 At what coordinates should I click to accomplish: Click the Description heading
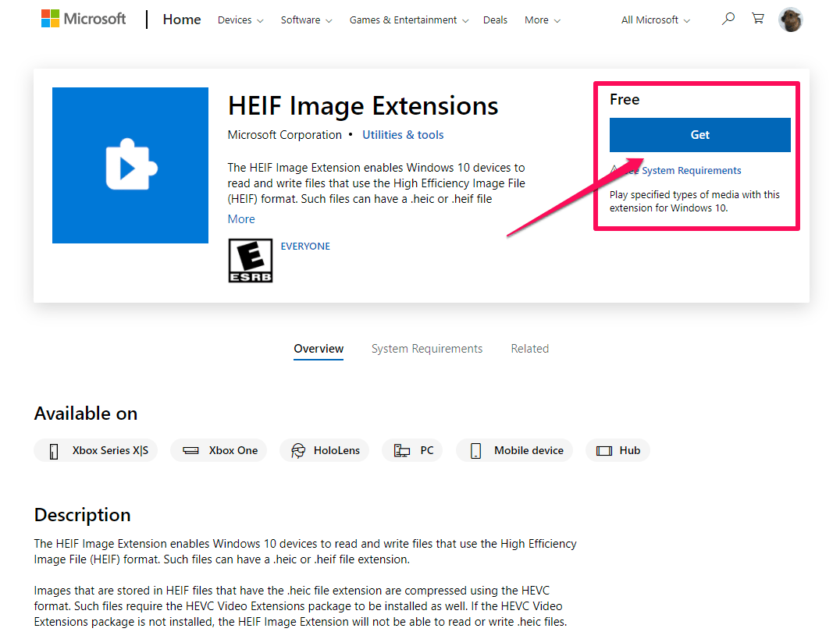tap(83, 515)
